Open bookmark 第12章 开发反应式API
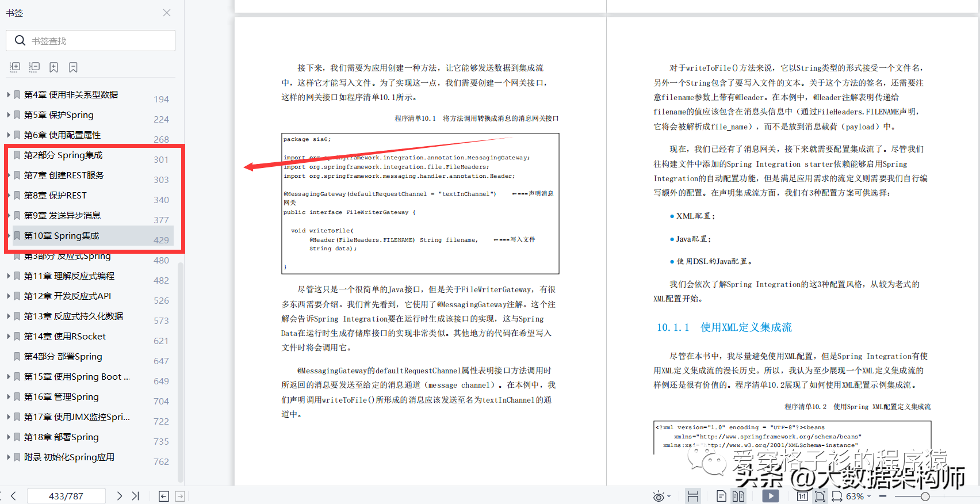Screen dimensions: 980x504 [x=67, y=296]
